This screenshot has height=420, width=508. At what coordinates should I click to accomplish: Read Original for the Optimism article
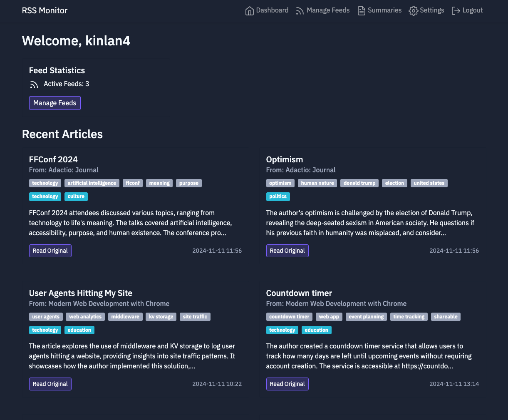(x=287, y=251)
